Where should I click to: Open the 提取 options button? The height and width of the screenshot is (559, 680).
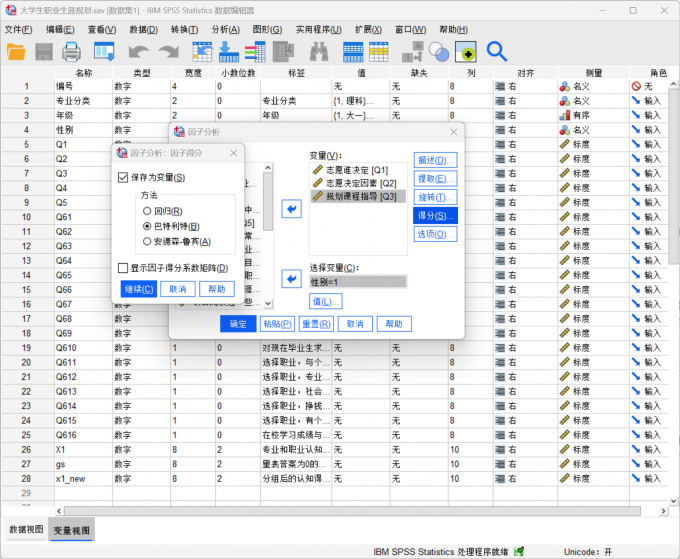click(435, 179)
